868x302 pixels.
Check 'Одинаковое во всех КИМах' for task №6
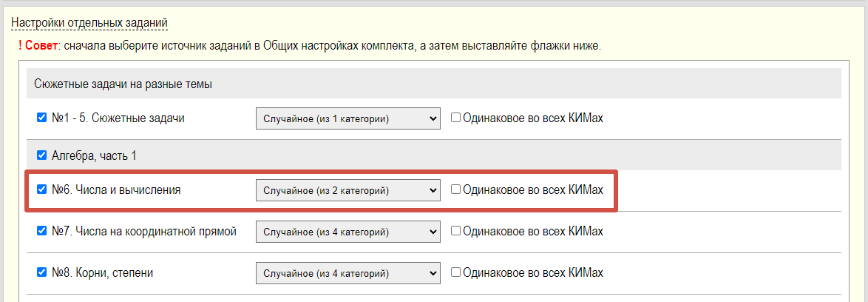coord(455,189)
